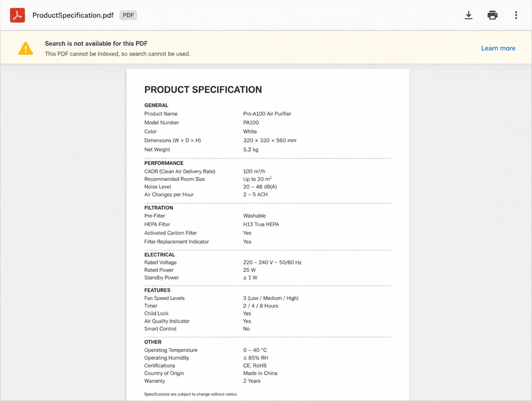Click the 'Pro-A100 Air Purifier' value

[x=267, y=114]
